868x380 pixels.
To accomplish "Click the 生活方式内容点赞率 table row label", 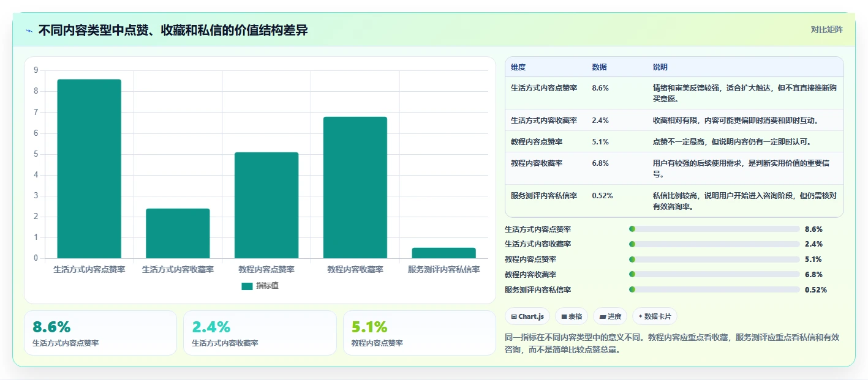I will [544, 88].
